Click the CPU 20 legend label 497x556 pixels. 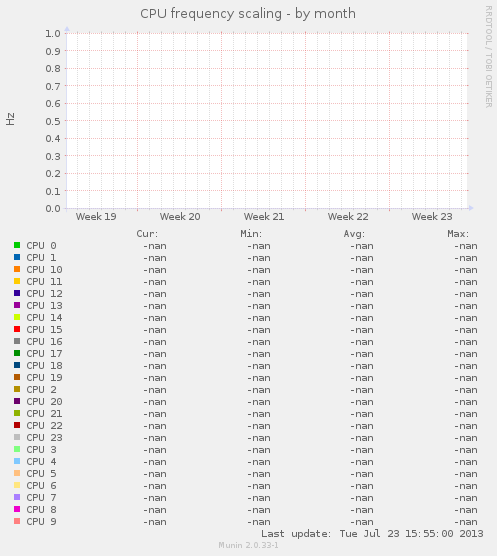click(x=45, y=402)
